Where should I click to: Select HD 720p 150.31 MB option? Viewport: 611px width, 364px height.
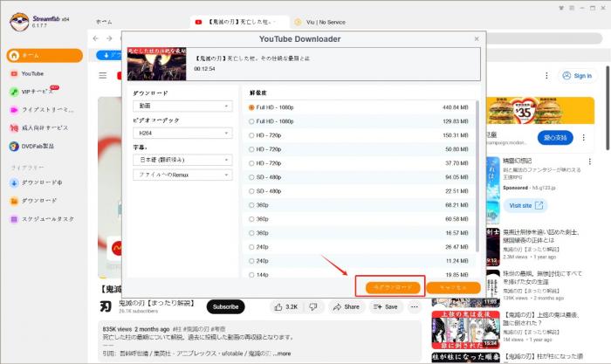358,135
